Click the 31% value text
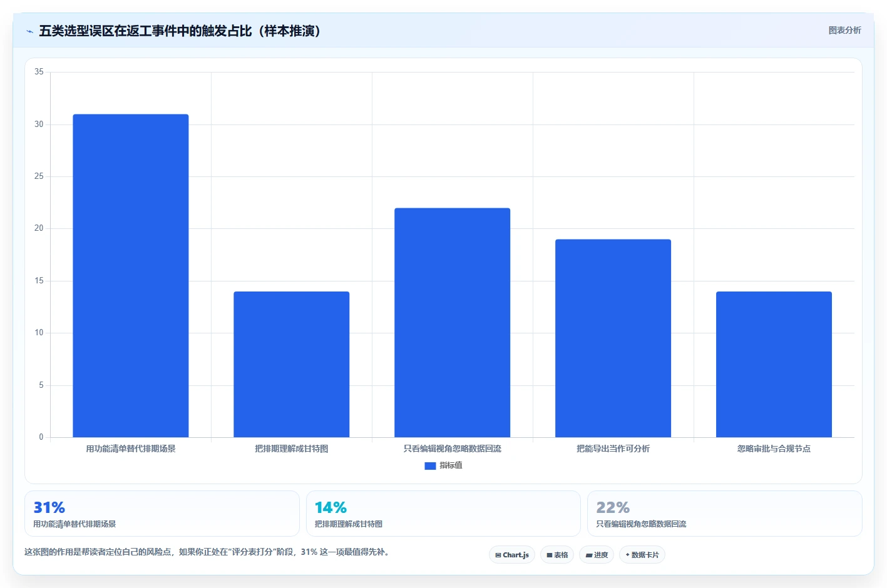Image resolution: width=887 pixels, height=588 pixels. (49, 507)
